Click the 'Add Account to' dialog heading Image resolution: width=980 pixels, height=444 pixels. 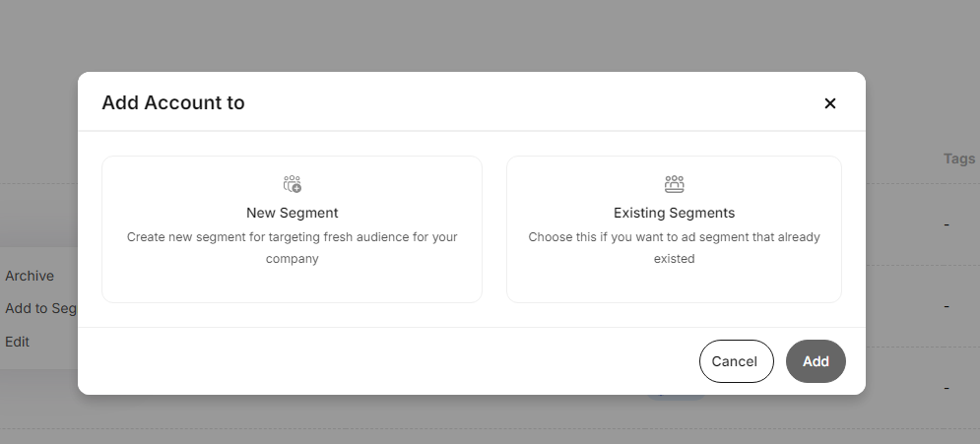coord(173,102)
